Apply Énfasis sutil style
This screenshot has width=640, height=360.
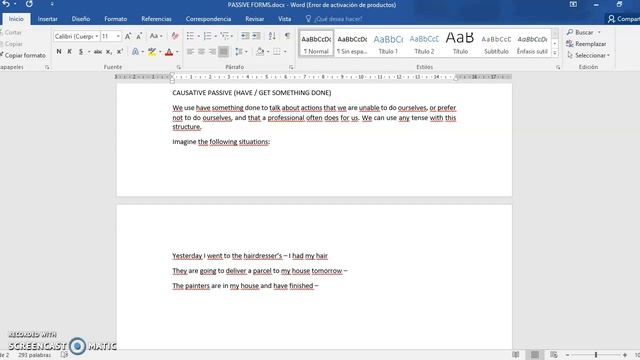[532, 43]
